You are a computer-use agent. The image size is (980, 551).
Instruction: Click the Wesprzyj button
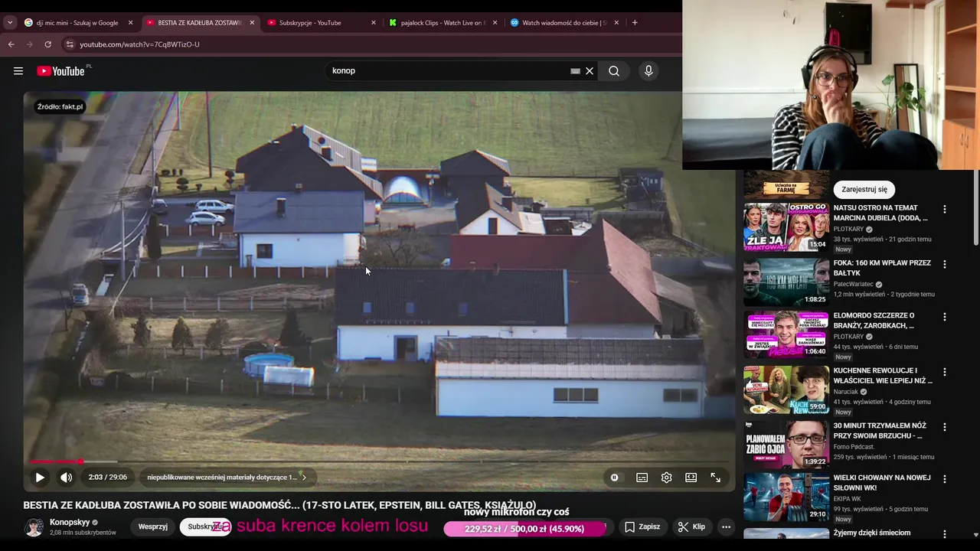coord(153,527)
